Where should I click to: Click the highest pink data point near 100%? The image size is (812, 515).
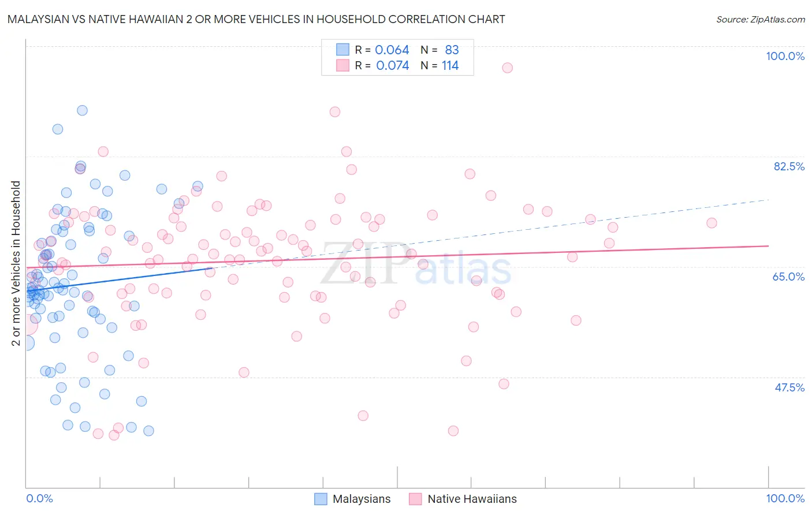tap(507, 68)
